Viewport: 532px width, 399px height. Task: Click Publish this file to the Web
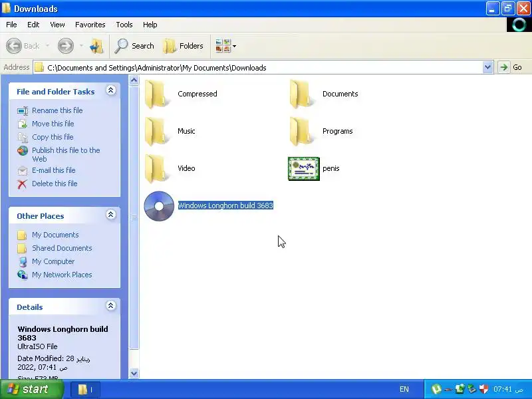click(x=66, y=154)
